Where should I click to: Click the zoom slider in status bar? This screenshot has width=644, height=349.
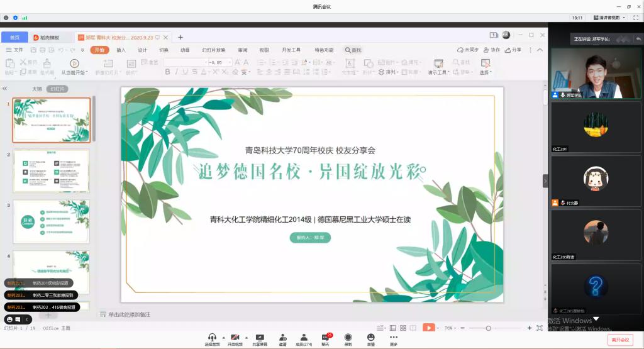click(x=489, y=328)
